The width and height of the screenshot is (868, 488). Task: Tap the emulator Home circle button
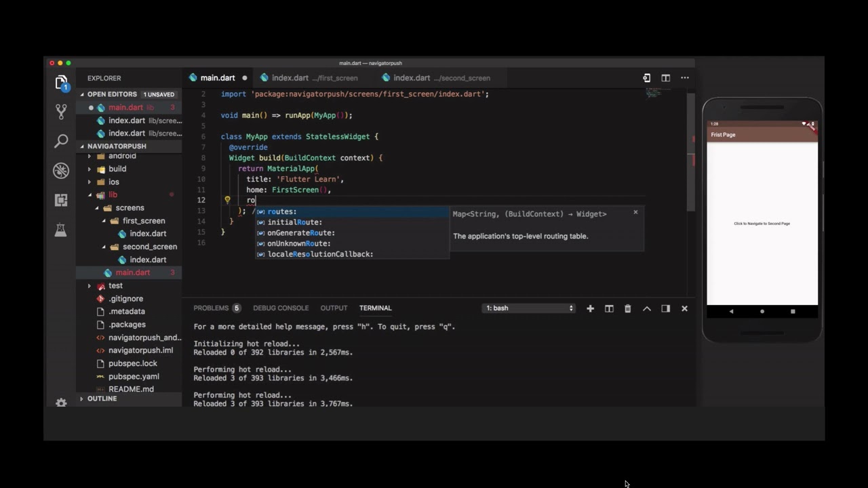pos(762,311)
